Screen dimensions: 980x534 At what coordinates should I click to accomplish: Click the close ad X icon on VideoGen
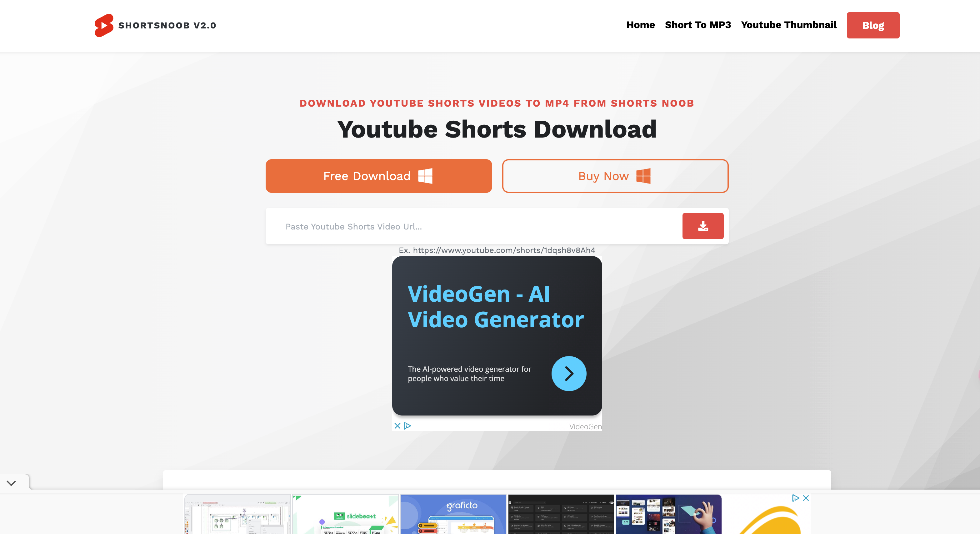(x=397, y=425)
